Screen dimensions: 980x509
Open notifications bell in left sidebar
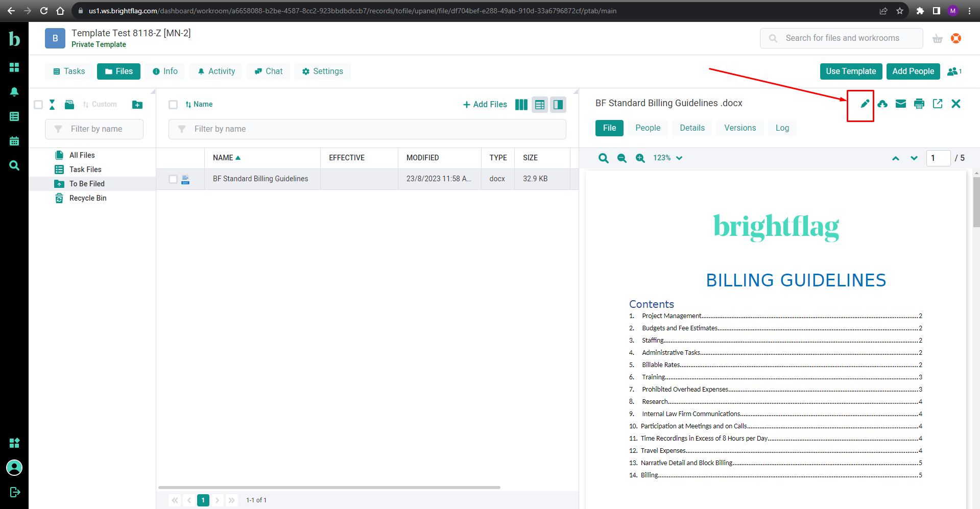click(x=14, y=92)
